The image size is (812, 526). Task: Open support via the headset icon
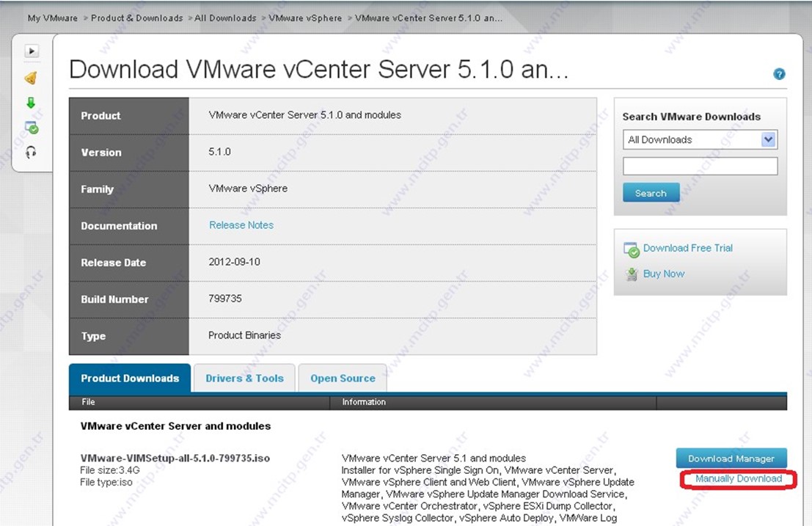coord(31,152)
